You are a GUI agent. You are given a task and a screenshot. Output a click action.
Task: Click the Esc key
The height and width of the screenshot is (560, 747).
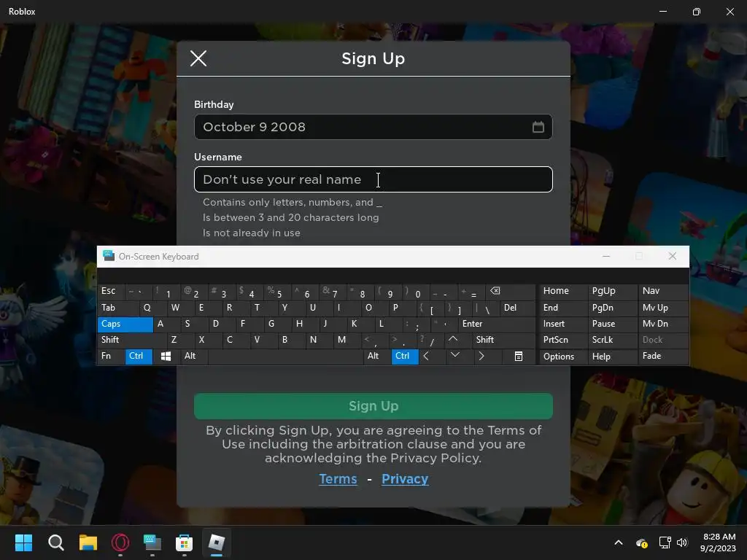[x=111, y=292]
